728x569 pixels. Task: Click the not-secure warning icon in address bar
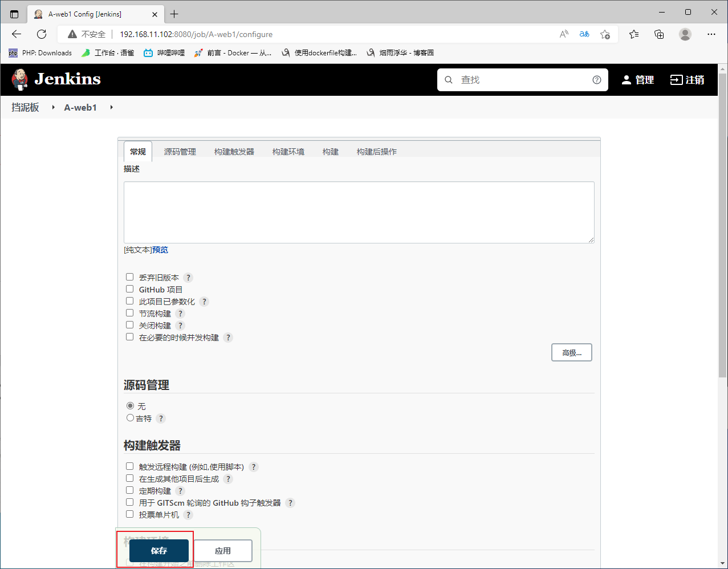tap(72, 34)
